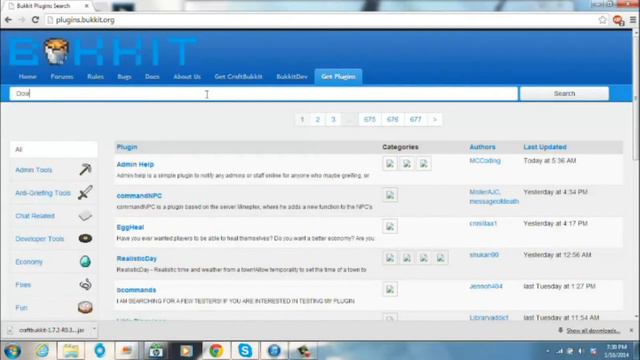Image resolution: width=640 pixels, height=360 pixels.
Task: Go to results page 675
Action: click(369, 119)
